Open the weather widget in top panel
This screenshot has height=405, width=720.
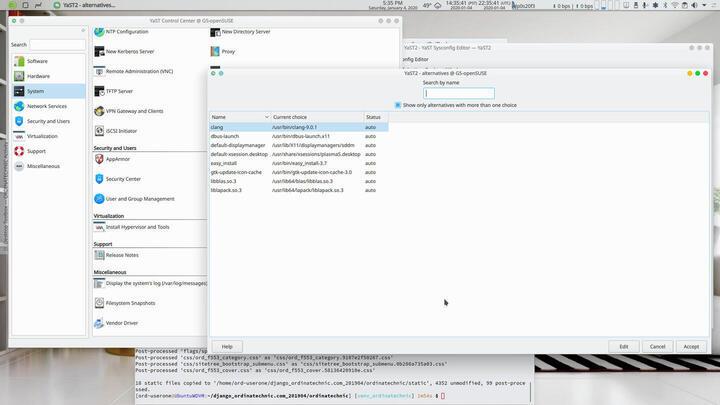[x=433, y=6]
